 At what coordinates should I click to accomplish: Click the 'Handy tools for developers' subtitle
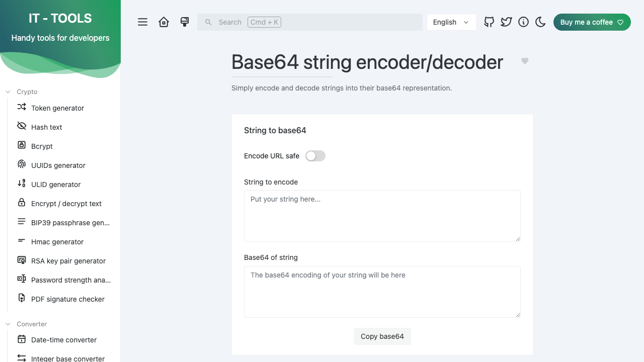tap(60, 38)
